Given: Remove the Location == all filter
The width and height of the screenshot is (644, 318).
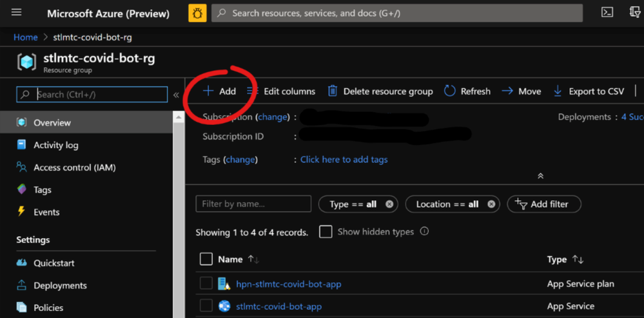Looking at the screenshot, I should tap(491, 204).
